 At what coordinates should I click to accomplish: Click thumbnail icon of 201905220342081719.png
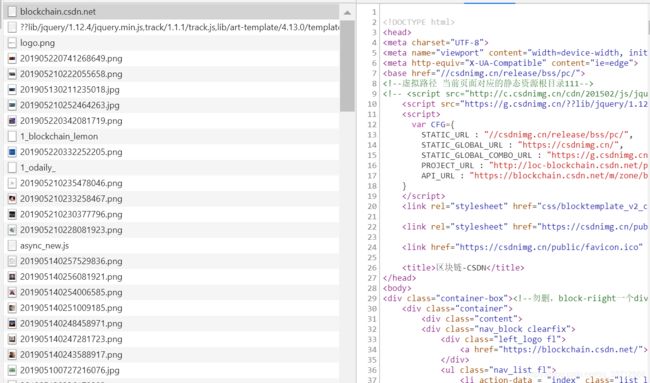click(x=12, y=121)
